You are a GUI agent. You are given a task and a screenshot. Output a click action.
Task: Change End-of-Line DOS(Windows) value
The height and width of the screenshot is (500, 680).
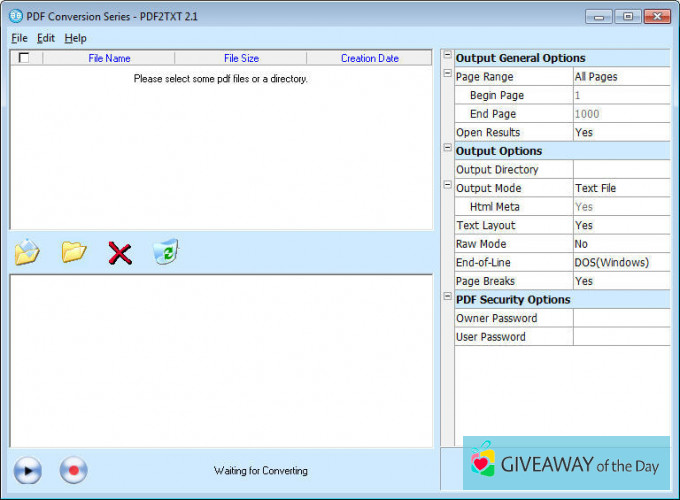click(620, 262)
